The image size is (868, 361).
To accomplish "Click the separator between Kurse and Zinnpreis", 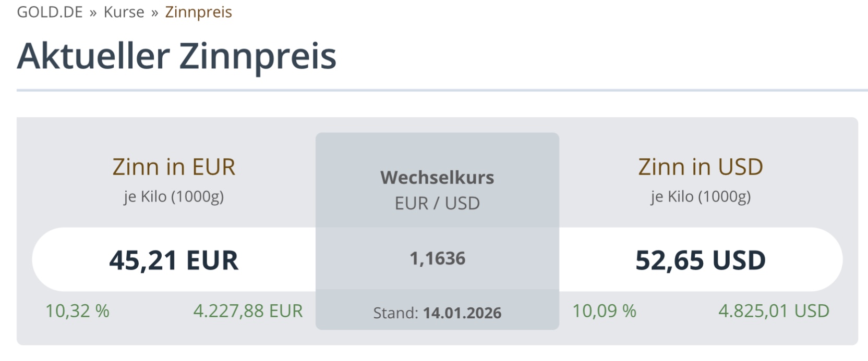I will click(x=154, y=13).
